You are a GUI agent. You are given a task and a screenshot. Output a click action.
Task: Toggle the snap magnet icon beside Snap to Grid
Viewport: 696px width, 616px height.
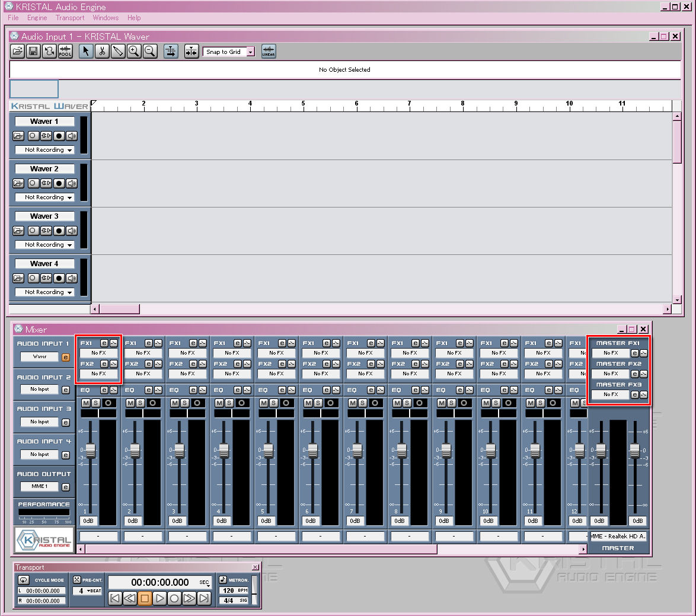click(x=191, y=52)
